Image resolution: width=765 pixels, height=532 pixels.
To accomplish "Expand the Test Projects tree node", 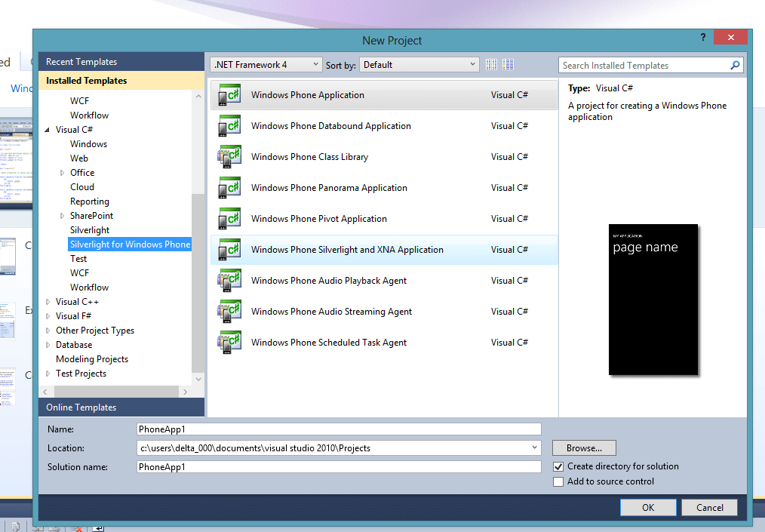I will click(x=48, y=374).
